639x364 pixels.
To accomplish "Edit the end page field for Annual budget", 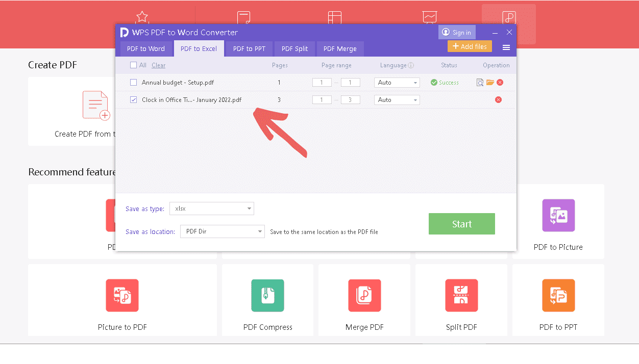I will tap(351, 83).
